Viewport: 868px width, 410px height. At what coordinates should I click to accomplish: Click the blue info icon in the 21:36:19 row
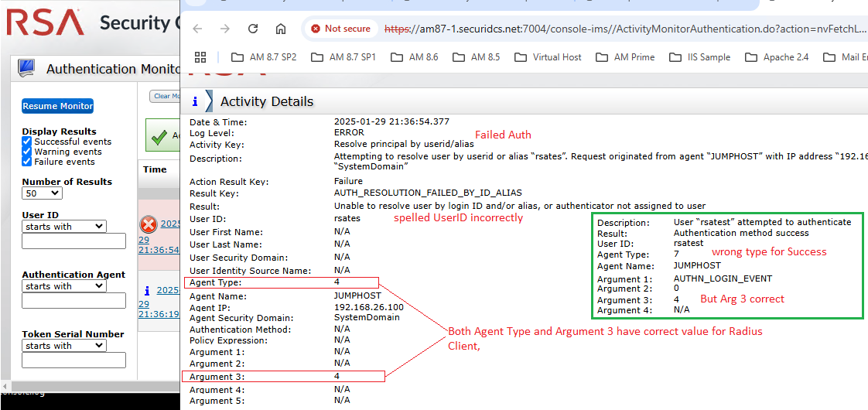click(x=147, y=290)
